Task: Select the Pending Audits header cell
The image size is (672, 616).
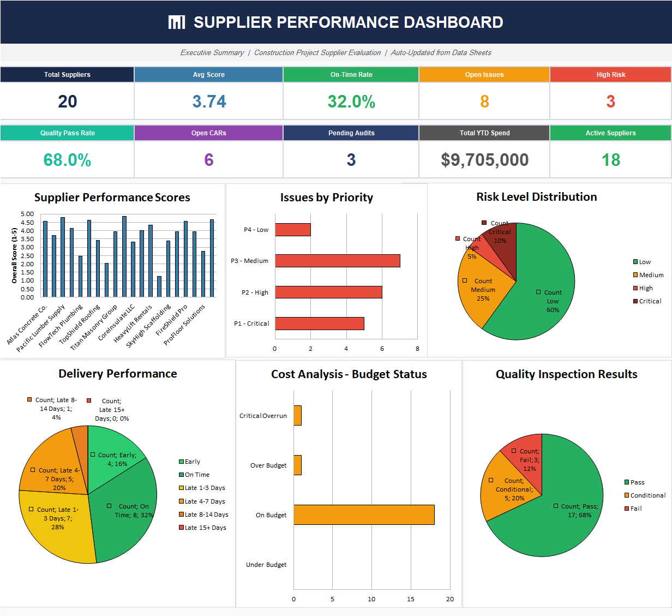Action: (x=351, y=133)
